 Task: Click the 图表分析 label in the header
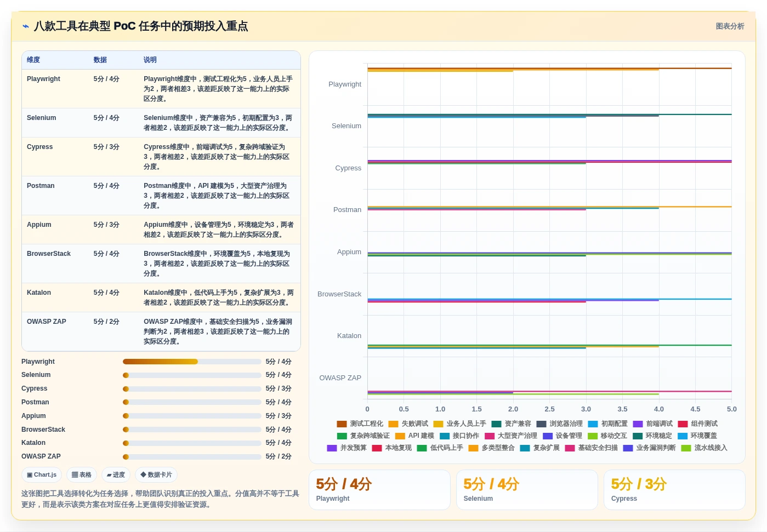(730, 26)
